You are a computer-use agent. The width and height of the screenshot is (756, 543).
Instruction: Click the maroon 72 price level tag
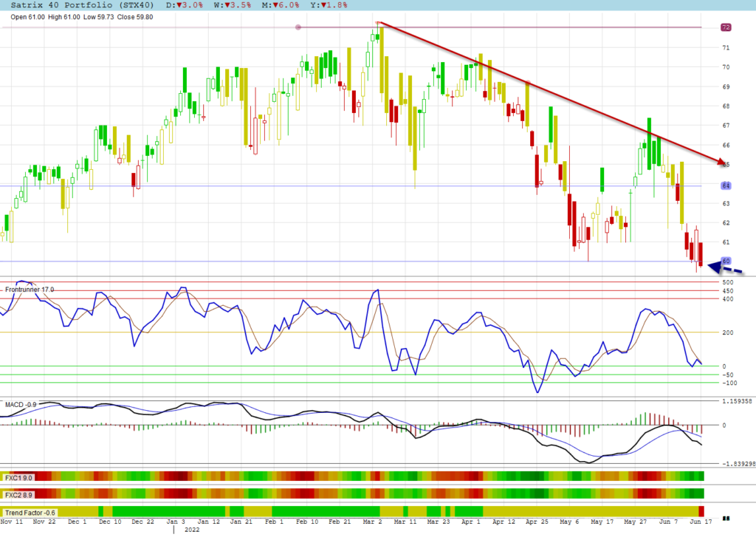point(726,27)
